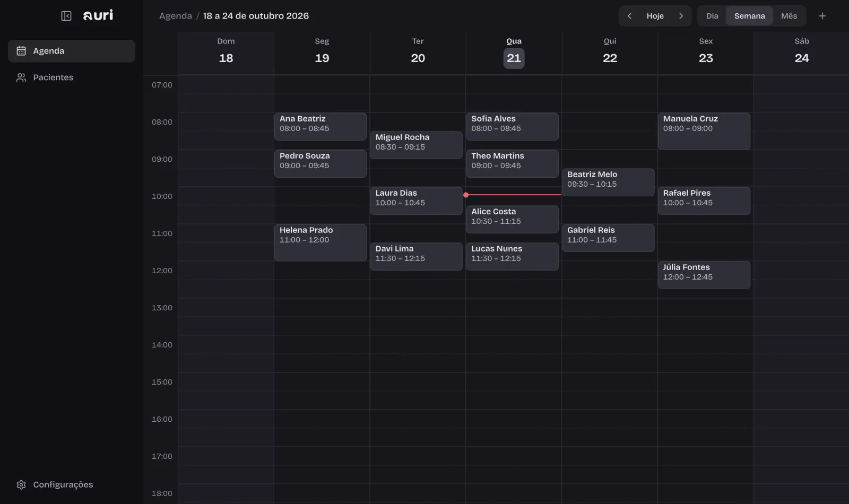Click the 14:00 time label
This screenshot has height=504, width=849.
[x=162, y=345]
